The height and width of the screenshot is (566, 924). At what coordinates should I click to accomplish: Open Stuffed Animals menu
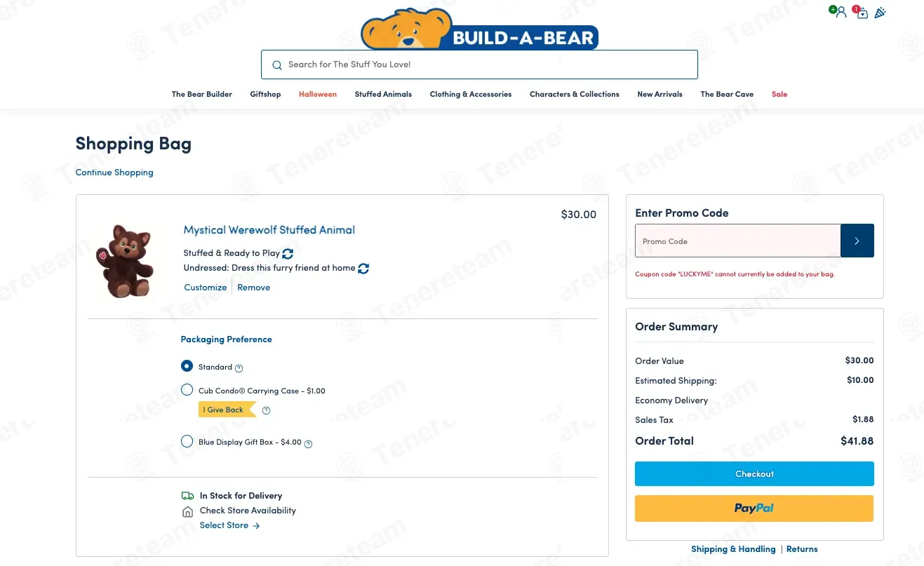coord(383,94)
